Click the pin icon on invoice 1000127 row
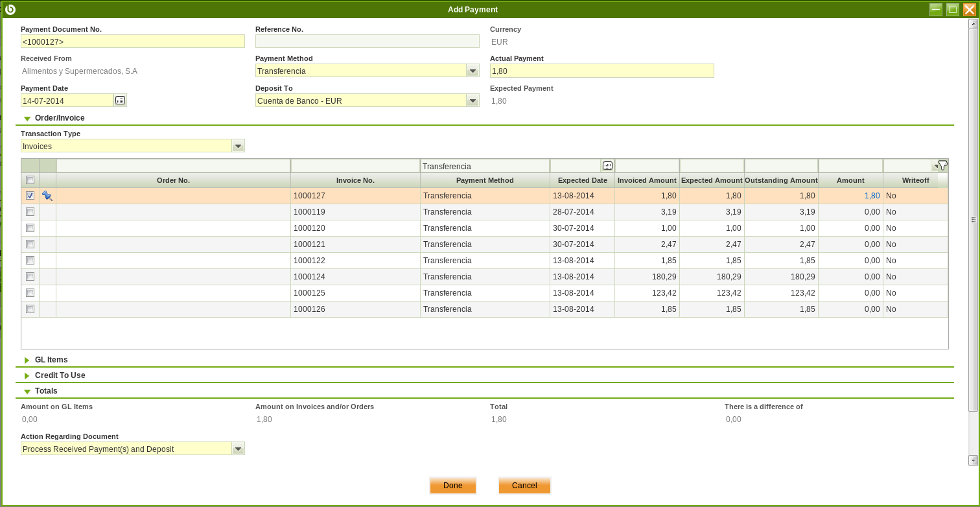 click(47, 196)
